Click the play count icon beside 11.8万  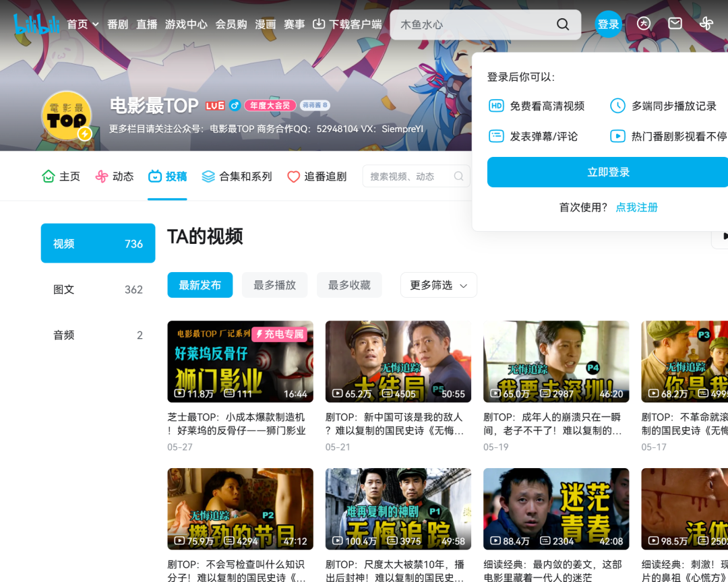coord(179,393)
